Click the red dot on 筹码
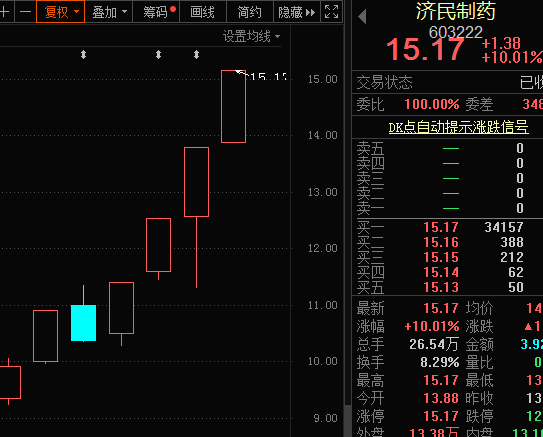This screenshot has height=437, width=543. point(173,9)
